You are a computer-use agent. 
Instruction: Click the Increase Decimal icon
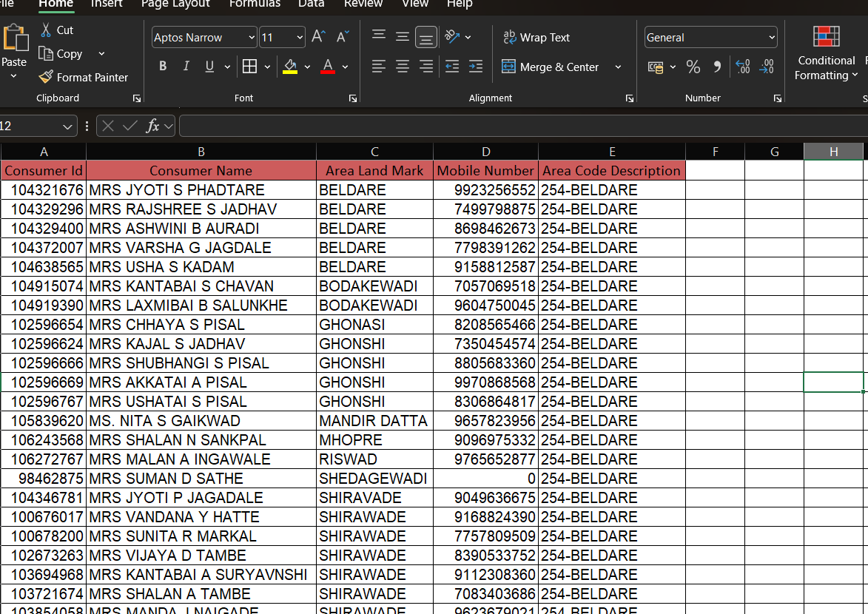[743, 67]
